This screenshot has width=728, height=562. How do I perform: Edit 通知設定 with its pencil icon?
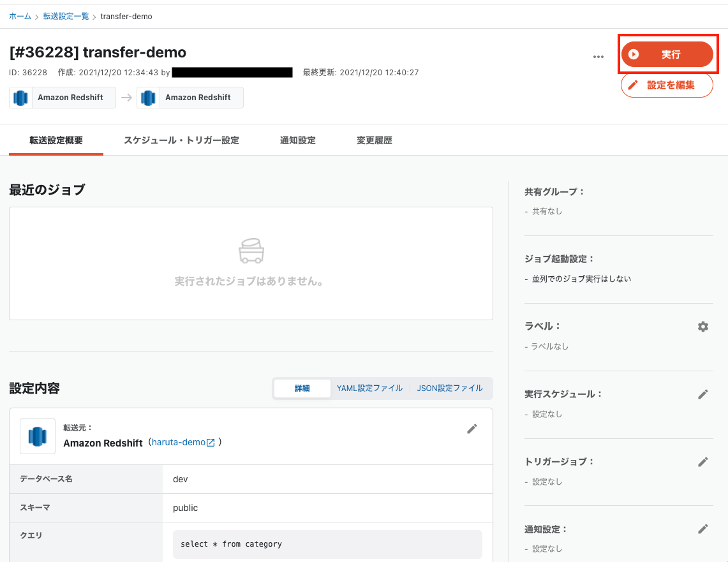[702, 529]
